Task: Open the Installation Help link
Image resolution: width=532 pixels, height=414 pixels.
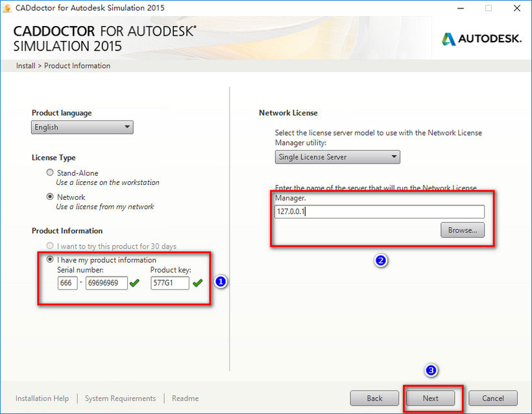Action: coord(42,398)
